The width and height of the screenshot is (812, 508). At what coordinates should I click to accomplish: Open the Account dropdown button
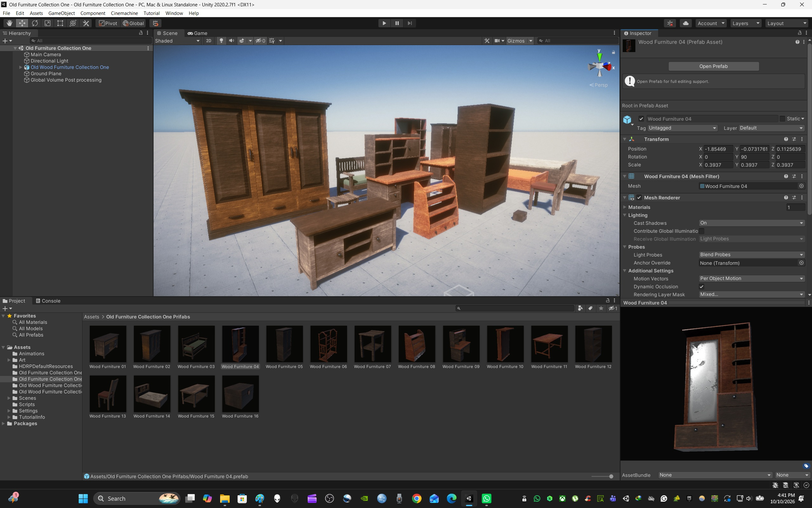[711, 23]
